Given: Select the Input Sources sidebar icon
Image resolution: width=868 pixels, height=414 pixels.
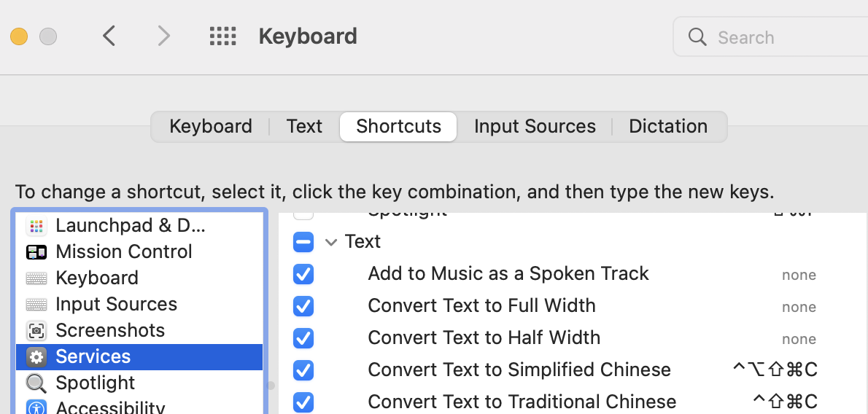Looking at the screenshot, I should (x=36, y=305).
